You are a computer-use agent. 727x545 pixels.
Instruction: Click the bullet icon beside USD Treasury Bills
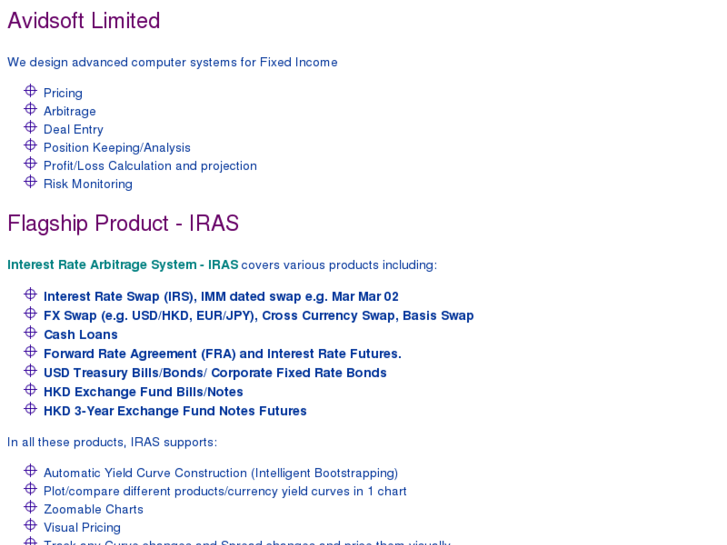click(30, 370)
